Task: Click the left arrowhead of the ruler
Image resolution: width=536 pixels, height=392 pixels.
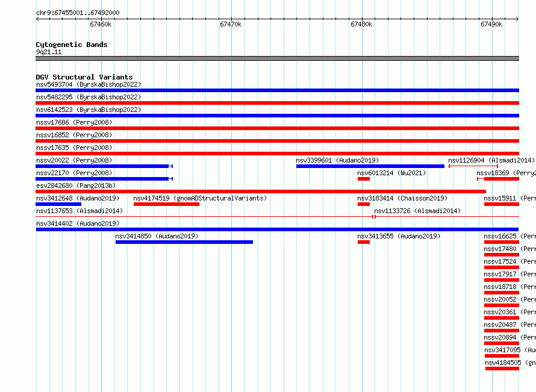Action: [37, 19]
